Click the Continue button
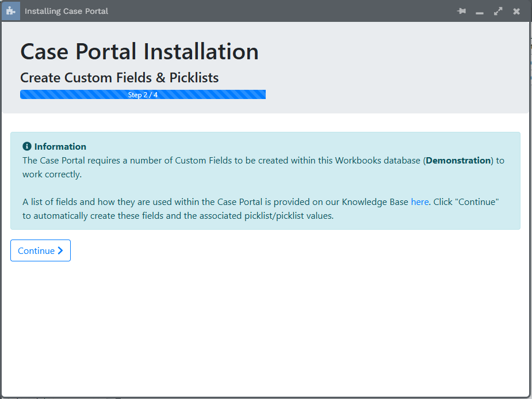 click(x=40, y=250)
